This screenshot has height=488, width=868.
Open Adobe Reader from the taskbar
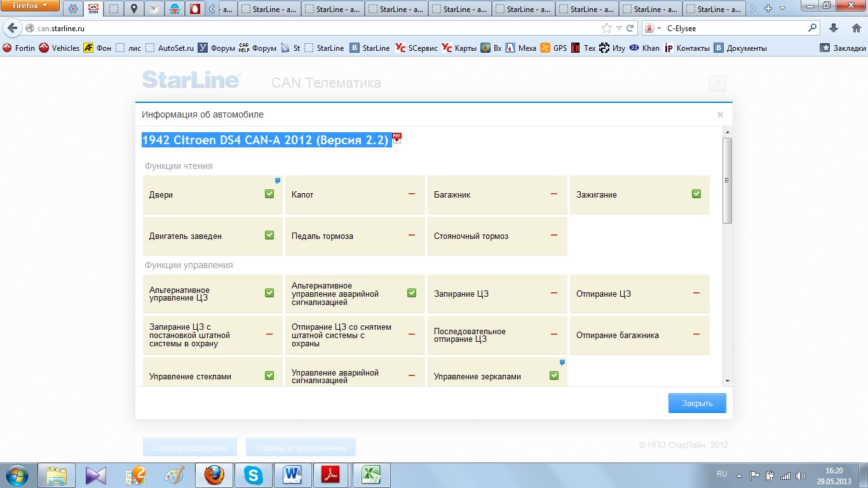coord(332,475)
